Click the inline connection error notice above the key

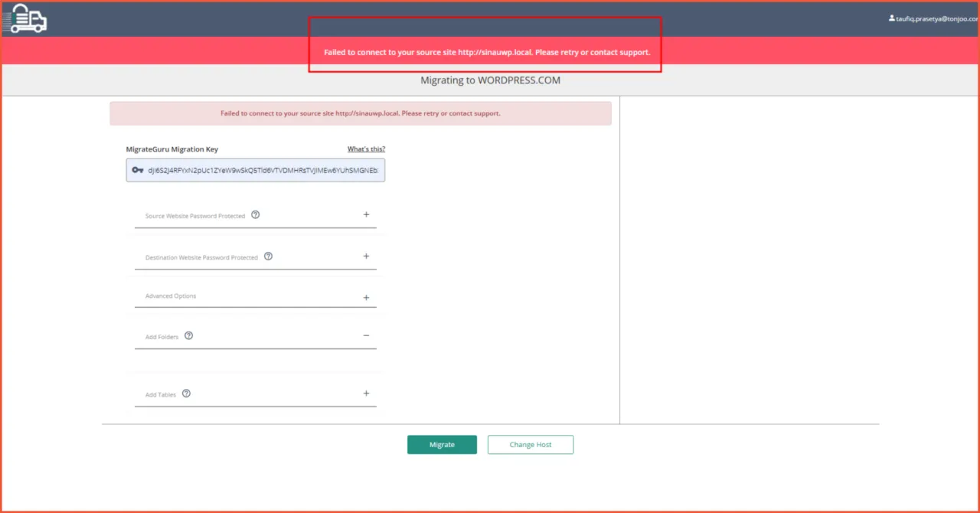tap(360, 113)
